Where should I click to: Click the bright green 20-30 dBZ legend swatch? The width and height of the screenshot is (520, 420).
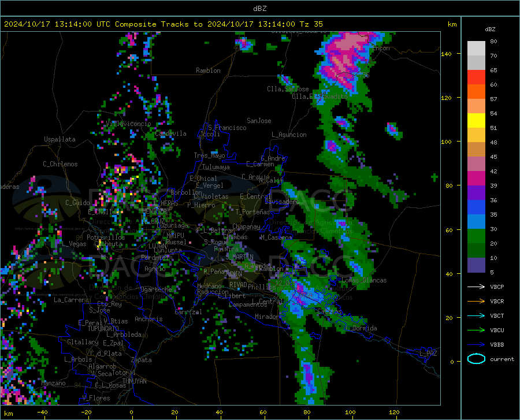coord(476,236)
